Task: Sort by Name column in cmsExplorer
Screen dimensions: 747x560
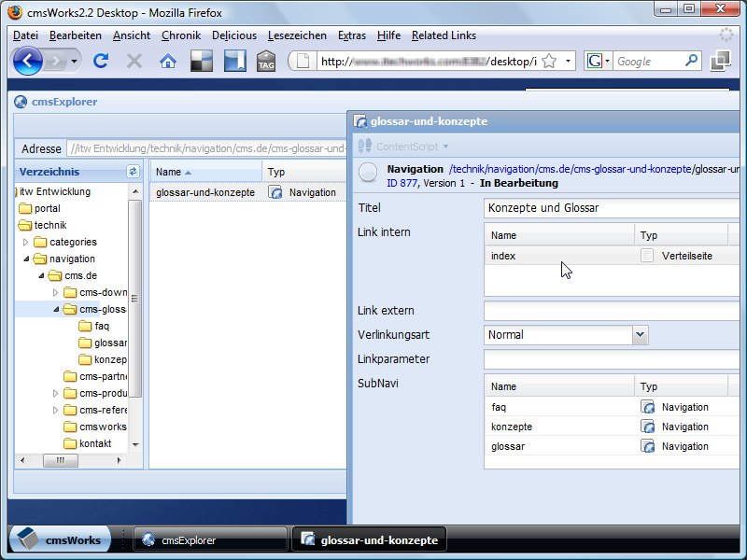Action: click(x=206, y=172)
